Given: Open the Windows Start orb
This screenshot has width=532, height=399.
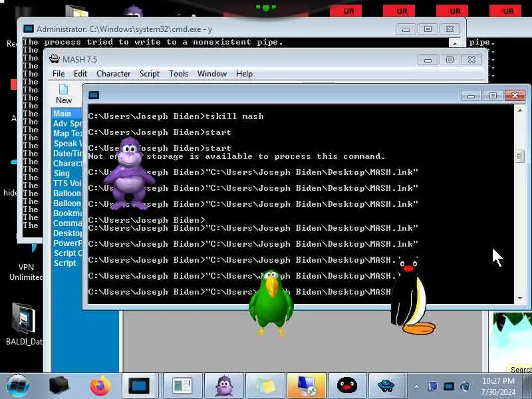Looking at the screenshot, I should 18,386.
